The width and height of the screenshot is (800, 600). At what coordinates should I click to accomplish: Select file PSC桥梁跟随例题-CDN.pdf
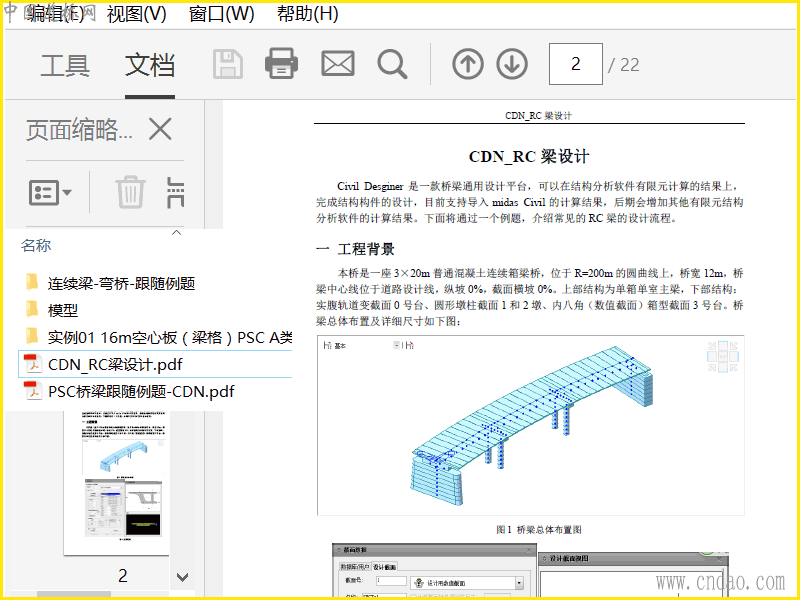(141, 391)
